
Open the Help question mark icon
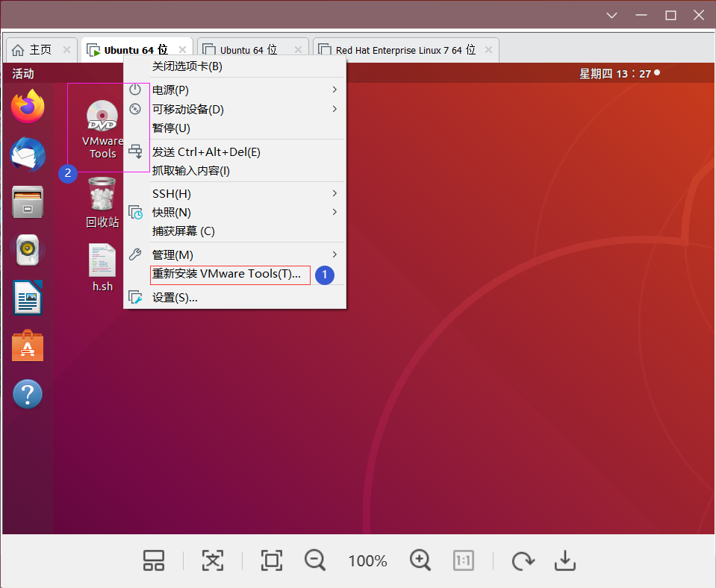[28, 393]
